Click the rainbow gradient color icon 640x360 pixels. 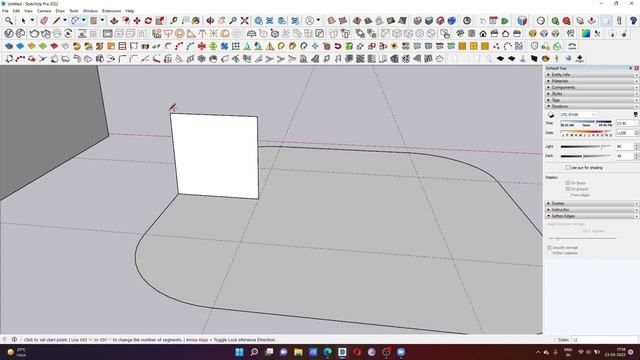pos(586,33)
